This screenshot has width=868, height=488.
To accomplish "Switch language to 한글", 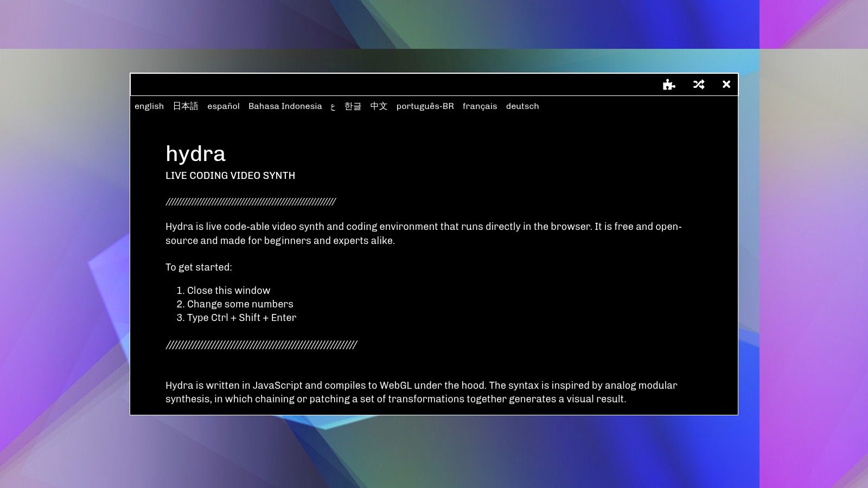I will pyautogui.click(x=353, y=106).
